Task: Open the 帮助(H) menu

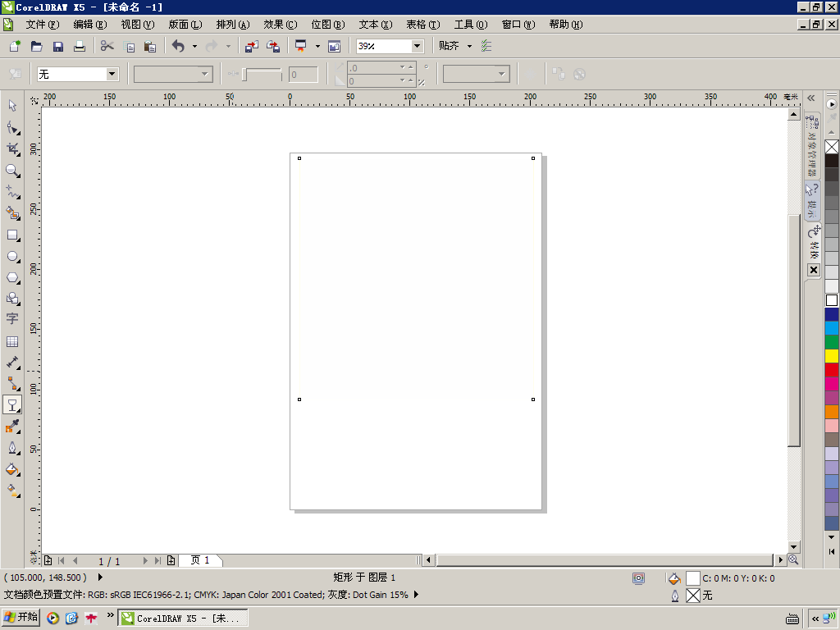Action: pyautogui.click(x=566, y=25)
